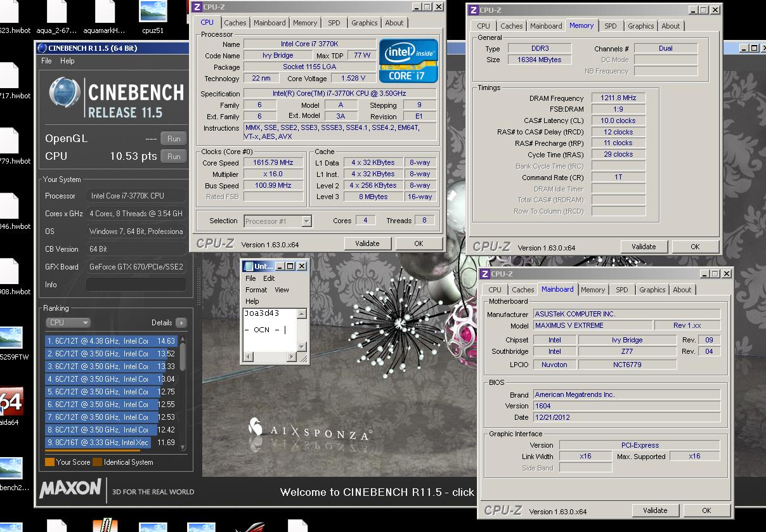Open the aqua_2-67 desktop file icon
Image resolution: width=766 pixels, height=532 pixels.
56,13
